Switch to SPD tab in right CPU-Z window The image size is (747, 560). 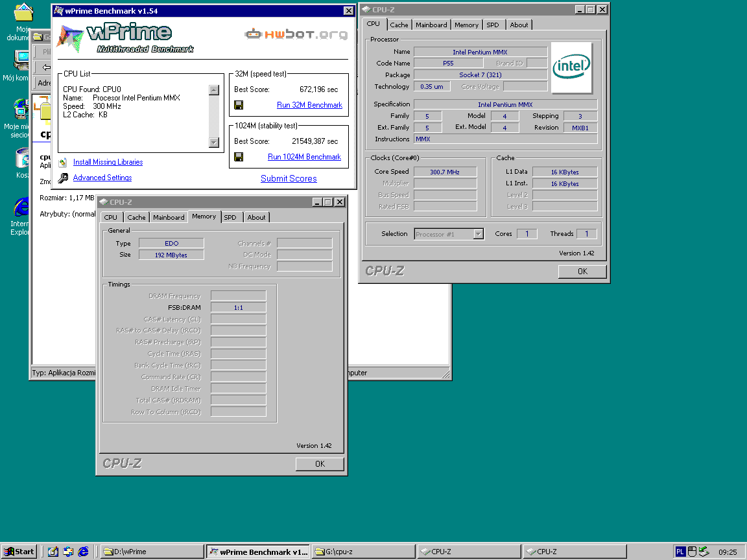click(x=493, y=25)
